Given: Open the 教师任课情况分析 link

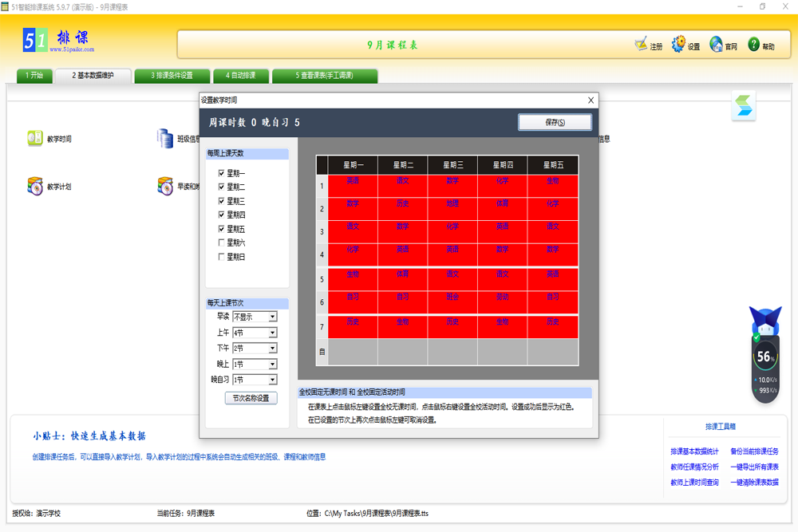Looking at the screenshot, I should tap(694, 467).
